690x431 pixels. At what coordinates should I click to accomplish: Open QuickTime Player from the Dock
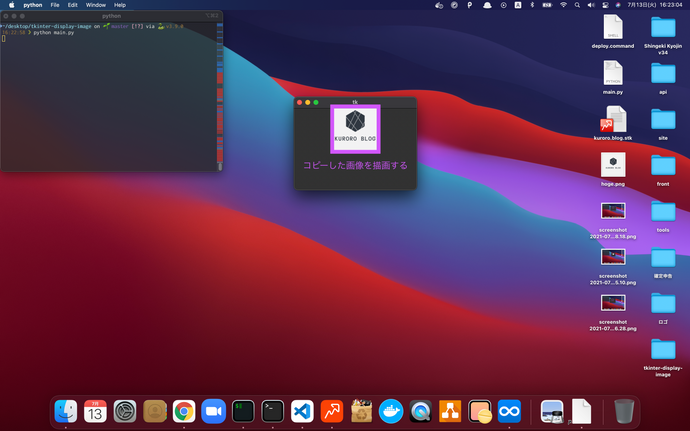[420, 411]
